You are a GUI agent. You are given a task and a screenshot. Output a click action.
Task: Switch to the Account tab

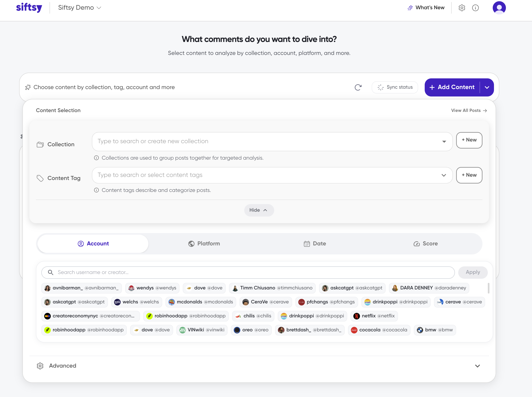click(93, 244)
